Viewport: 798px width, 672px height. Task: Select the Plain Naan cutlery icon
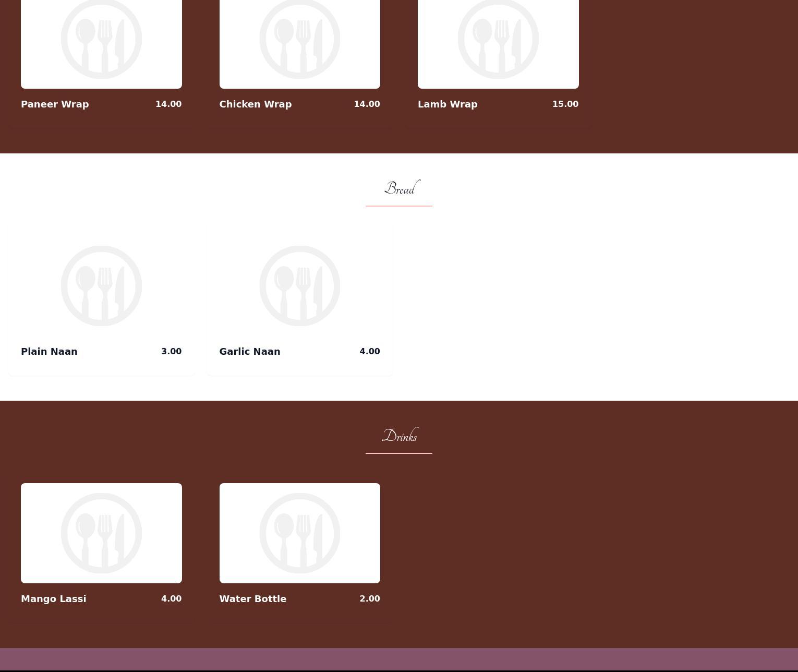pyautogui.click(x=101, y=286)
